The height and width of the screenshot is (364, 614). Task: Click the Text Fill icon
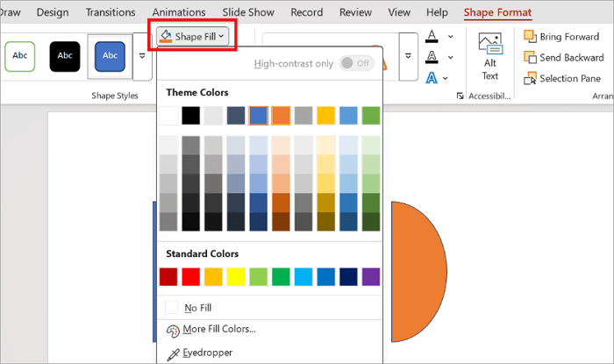432,36
